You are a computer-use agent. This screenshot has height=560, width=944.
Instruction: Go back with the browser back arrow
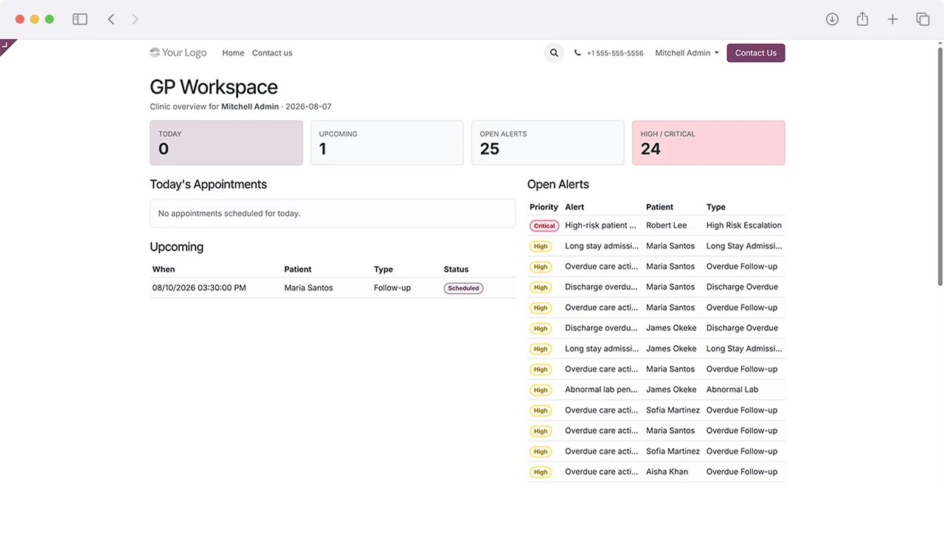point(111,19)
